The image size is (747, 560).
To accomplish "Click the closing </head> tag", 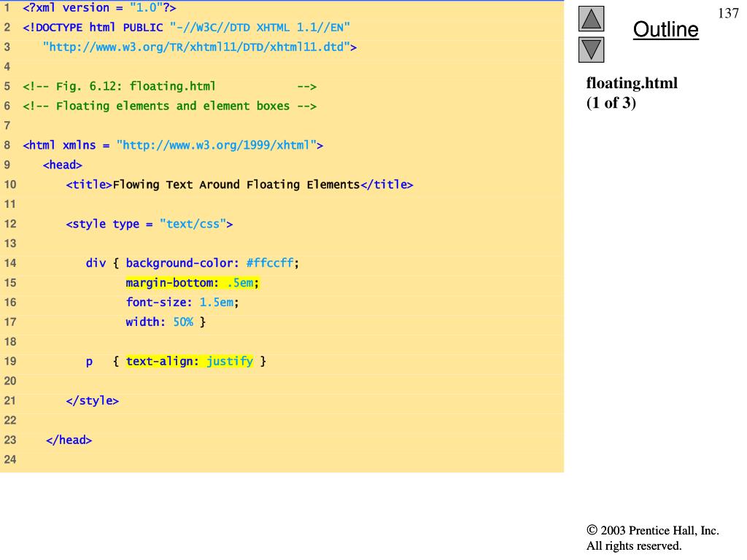I will (x=69, y=440).
